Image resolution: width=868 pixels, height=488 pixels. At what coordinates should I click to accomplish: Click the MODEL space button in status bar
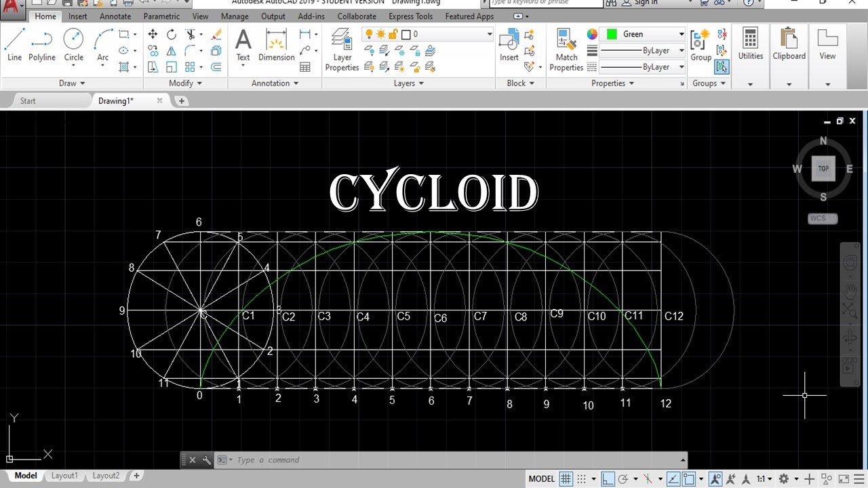[x=542, y=479]
